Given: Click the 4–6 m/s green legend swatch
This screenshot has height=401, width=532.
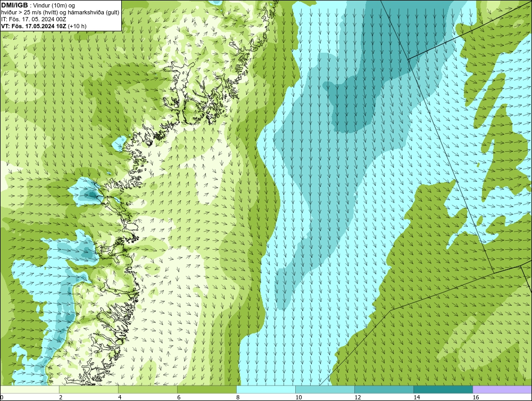Looking at the screenshot, I should (147, 389).
